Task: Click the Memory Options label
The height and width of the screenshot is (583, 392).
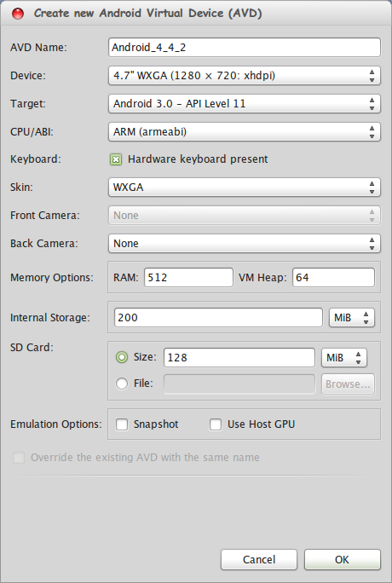Action: 52,277
